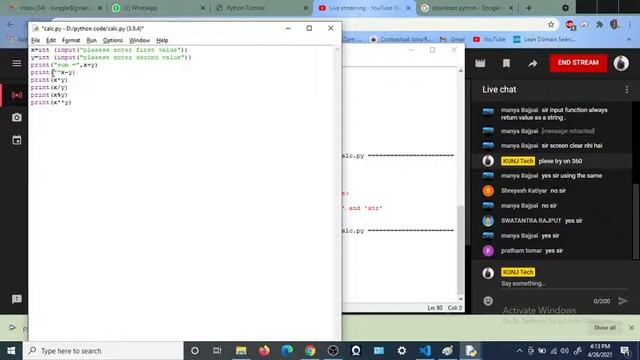The image size is (640, 360).
Task: Open OBS Studio from taskbar
Action: [x=333, y=351]
